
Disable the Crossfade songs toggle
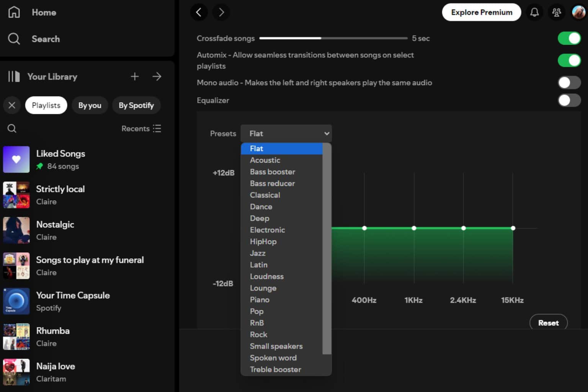pos(569,38)
